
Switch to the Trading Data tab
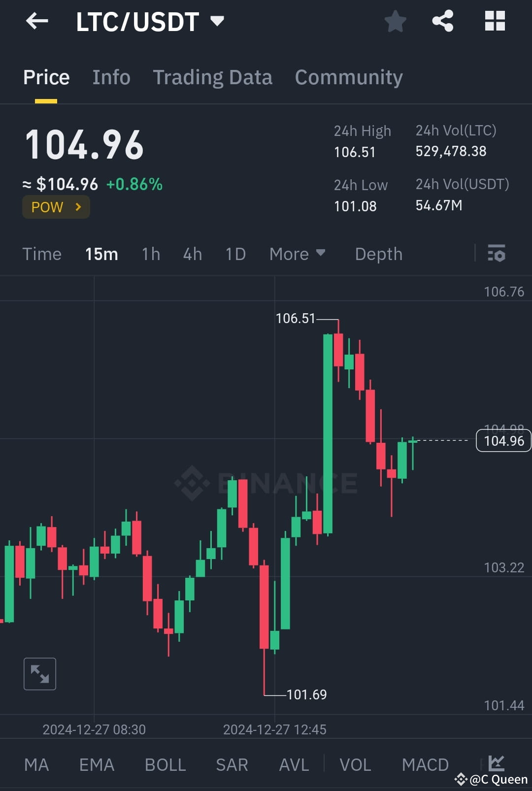213,77
